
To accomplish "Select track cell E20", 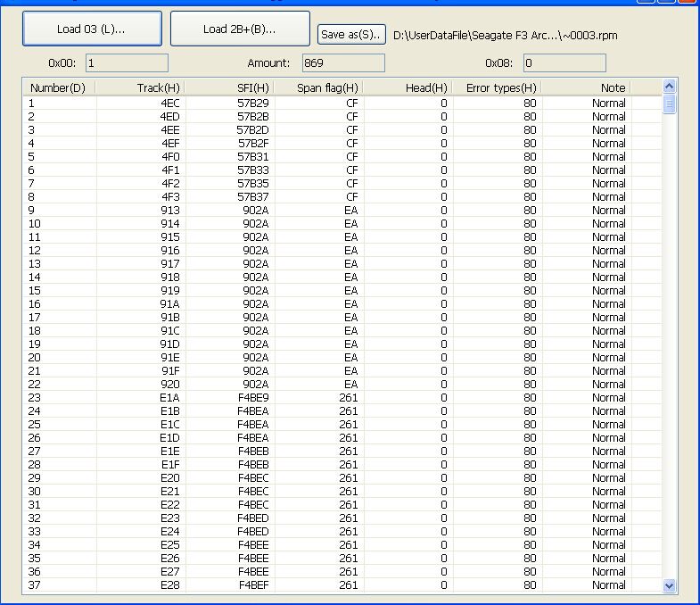I will [x=170, y=478].
